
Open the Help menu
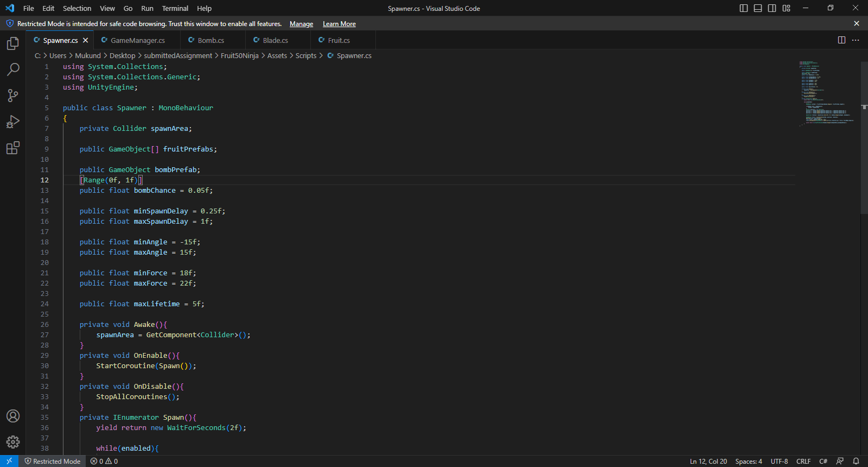[205, 8]
